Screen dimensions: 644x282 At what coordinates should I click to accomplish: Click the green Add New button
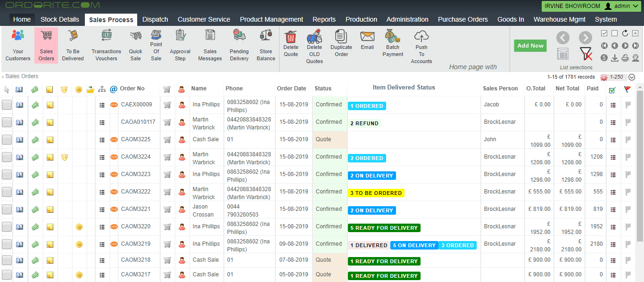(x=530, y=46)
